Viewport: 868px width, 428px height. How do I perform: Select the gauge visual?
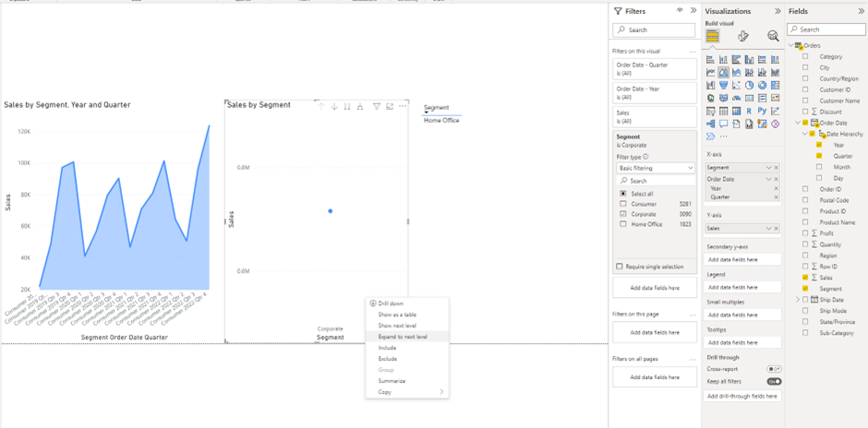pos(736,98)
